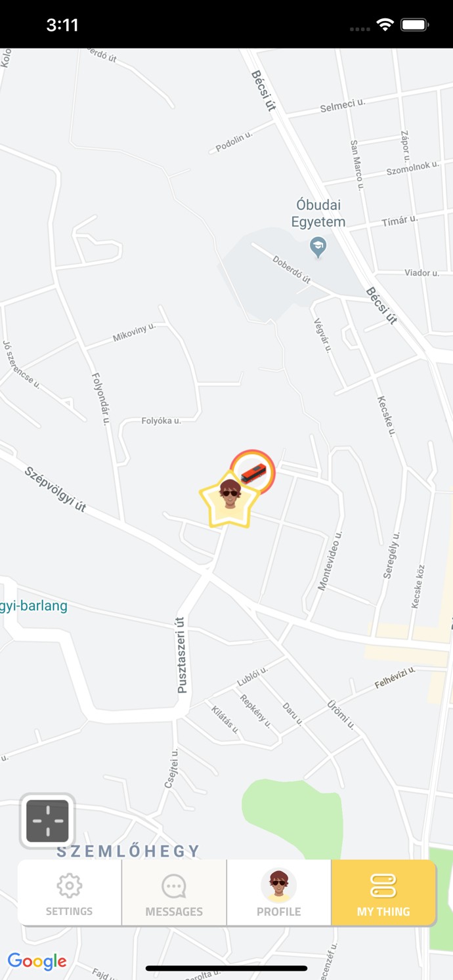The height and width of the screenshot is (980, 453).
Task: Tap the green park area on map
Action: pyautogui.click(x=292, y=820)
